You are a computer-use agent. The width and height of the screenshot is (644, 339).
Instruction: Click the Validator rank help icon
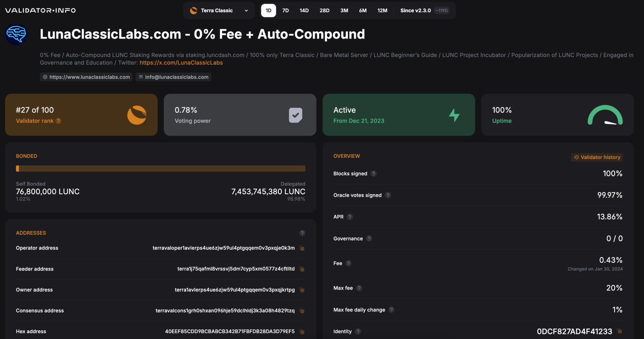point(59,121)
